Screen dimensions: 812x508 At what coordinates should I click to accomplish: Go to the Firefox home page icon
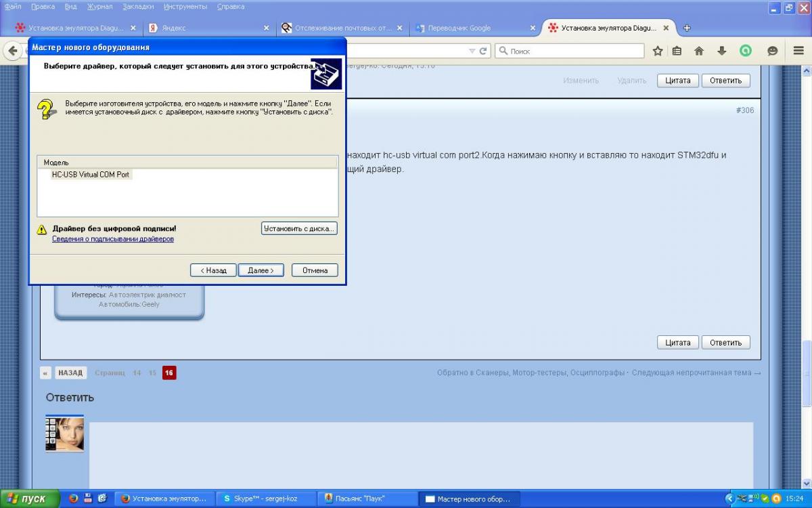(699, 51)
